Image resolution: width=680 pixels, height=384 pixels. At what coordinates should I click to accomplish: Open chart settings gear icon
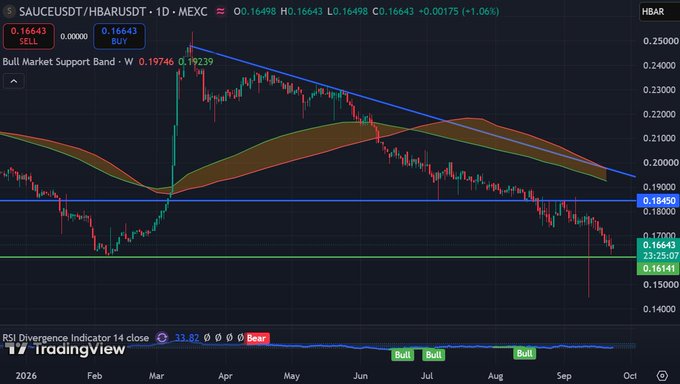click(x=662, y=375)
